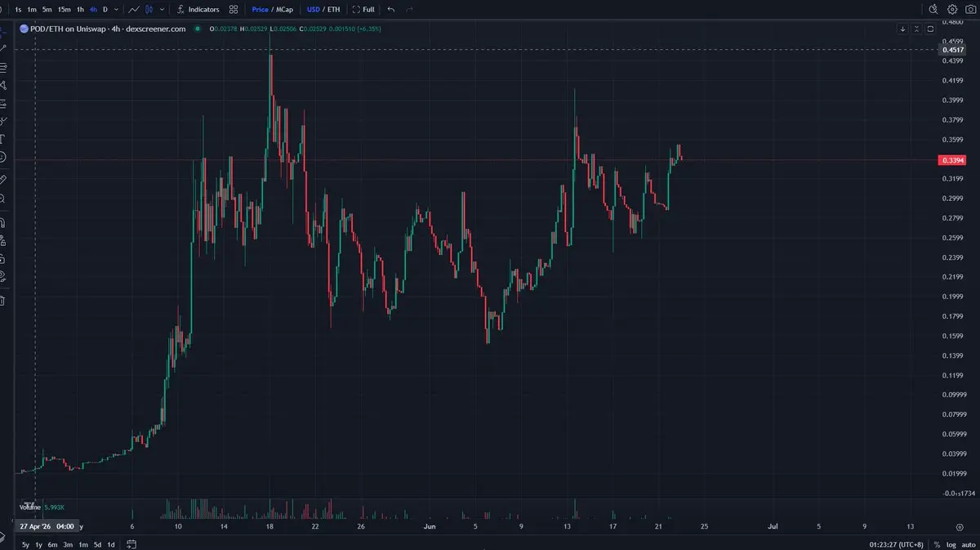Set date range to 6m
The image size is (980, 550).
pos(53,544)
